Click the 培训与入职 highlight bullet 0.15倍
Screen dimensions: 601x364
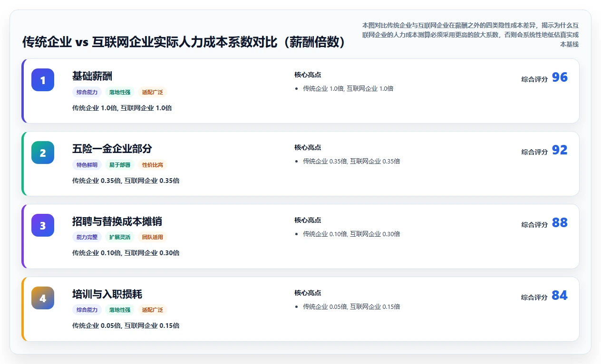pyautogui.click(x=351, y=307)
